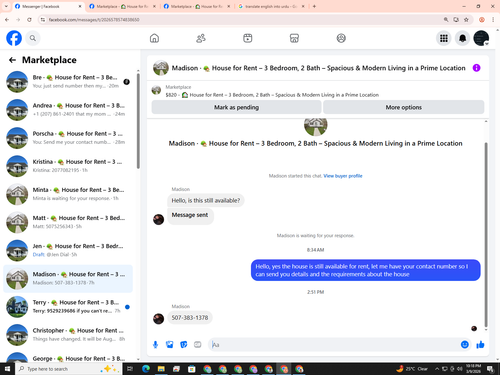
Task: Switch to the second Marketplace browser tab
Action: coord(123,6)
